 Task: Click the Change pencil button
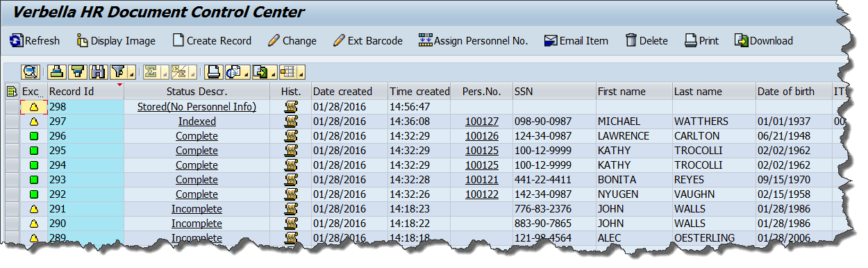click(292, 41)
